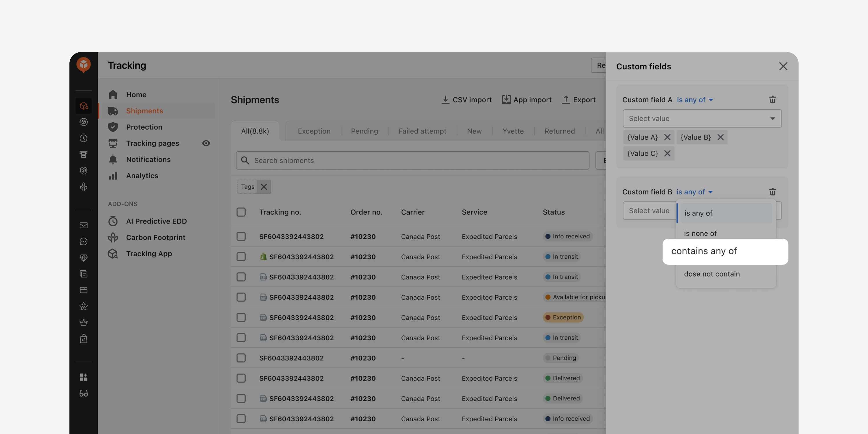Open the apps grid icon in the sidebar
The height and width of the screenshot is (434, 868).
84,377
